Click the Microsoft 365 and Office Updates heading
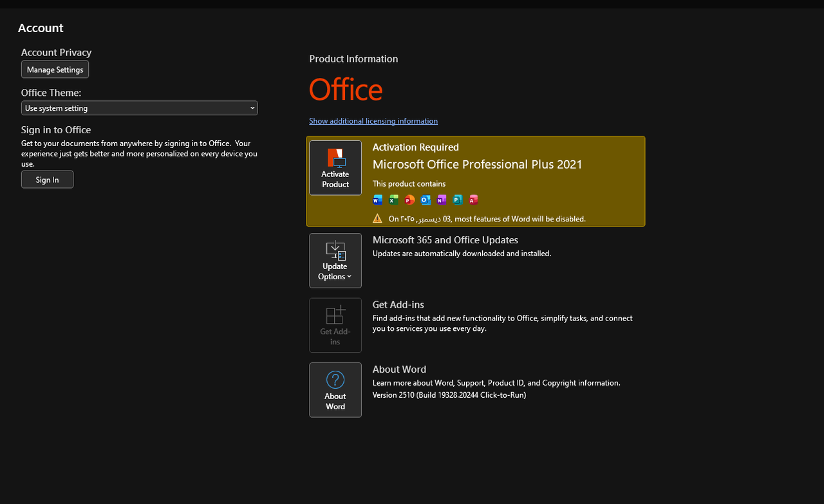Viewport: 824px width, 504px height. click(445, 240)
